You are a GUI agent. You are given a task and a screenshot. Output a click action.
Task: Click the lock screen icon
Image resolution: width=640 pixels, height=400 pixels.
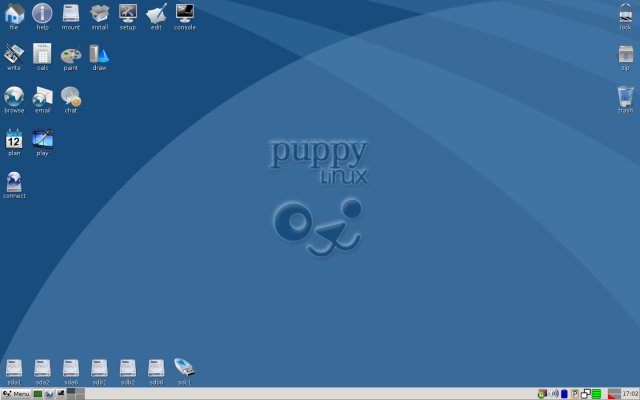tap(625, 16)
